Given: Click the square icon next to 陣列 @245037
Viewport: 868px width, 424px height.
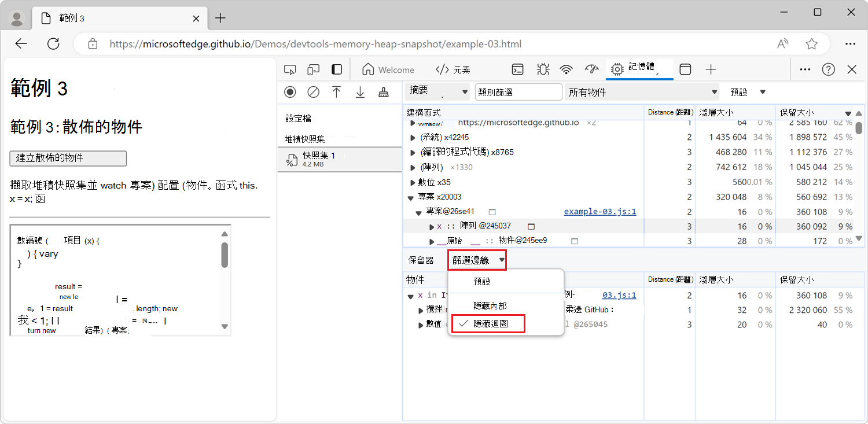Looking at the screenshot, I should tap(531, 226).
